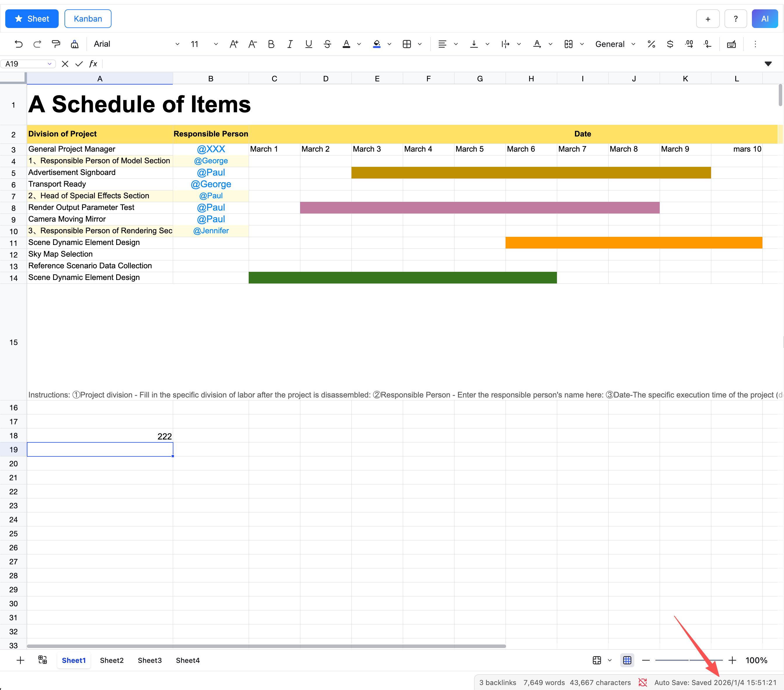The height and width of the screenshot is (690, 784).
Task: Click the Clear format icon
Action: [x=75, y=44]
